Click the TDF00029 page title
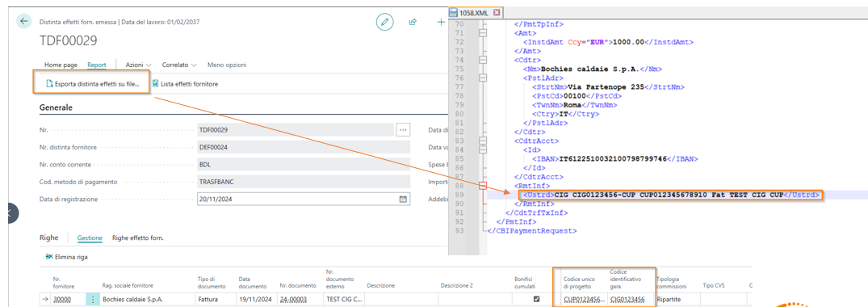The image size is (868, 307). 68,40
